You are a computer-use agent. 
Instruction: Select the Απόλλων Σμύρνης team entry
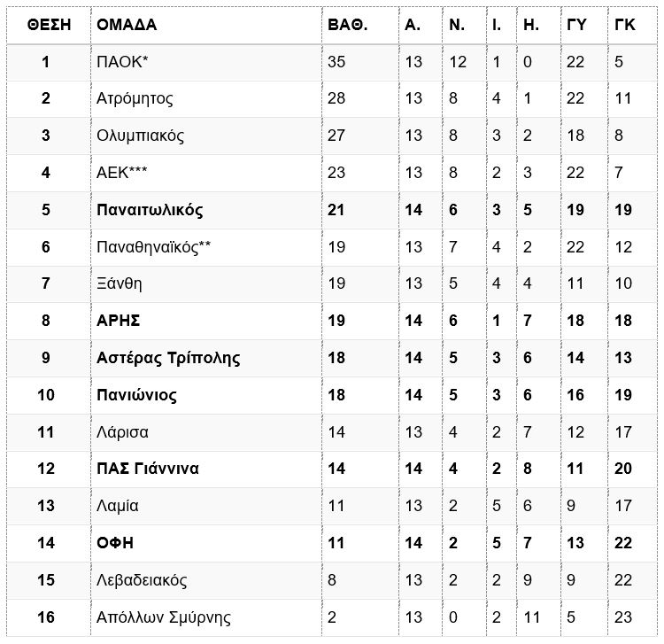[164, 617]
